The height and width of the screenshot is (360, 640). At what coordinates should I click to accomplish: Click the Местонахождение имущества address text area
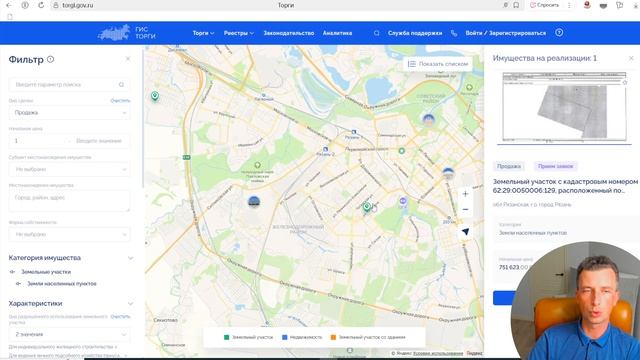[69, 201]
